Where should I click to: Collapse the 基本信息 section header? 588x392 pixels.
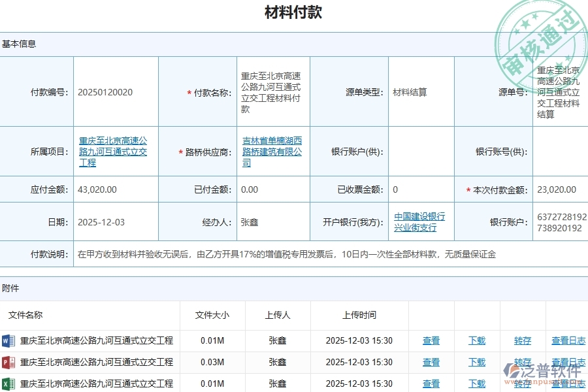[x=18, y=44]
